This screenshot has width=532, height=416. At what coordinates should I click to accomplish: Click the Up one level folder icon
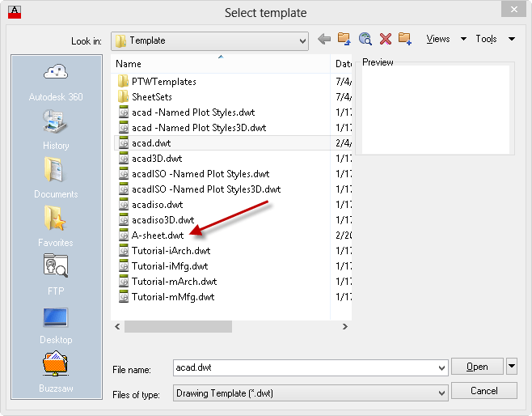pos(344,39)
